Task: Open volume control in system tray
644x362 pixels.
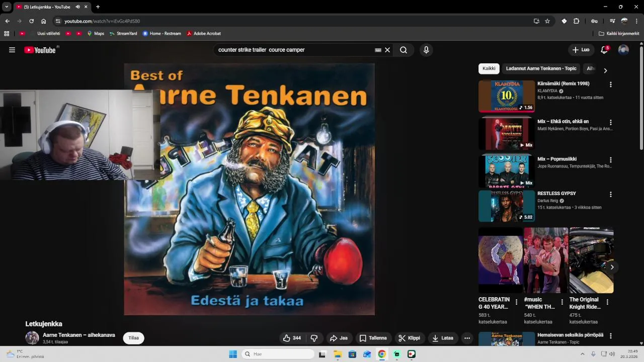Action: (612, 354)
